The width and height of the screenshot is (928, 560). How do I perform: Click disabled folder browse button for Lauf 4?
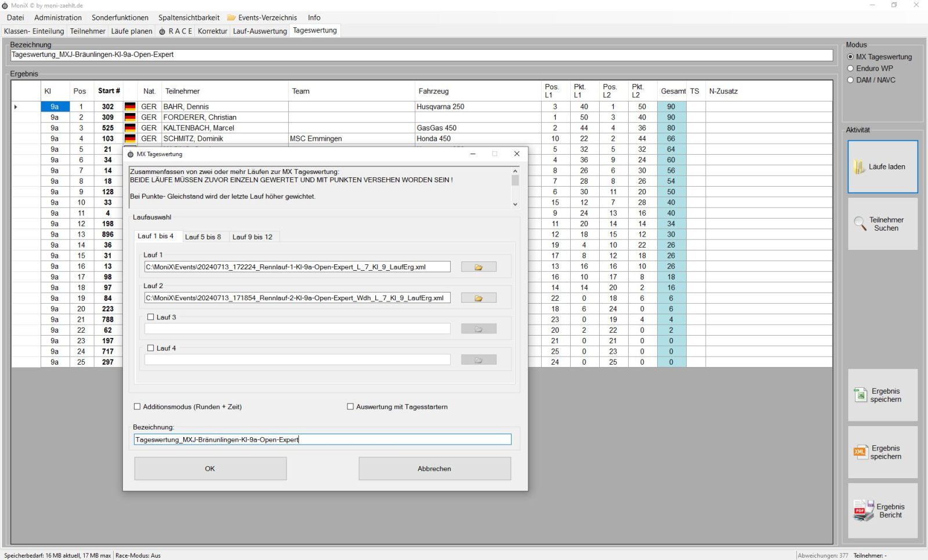tap(478, 360)
